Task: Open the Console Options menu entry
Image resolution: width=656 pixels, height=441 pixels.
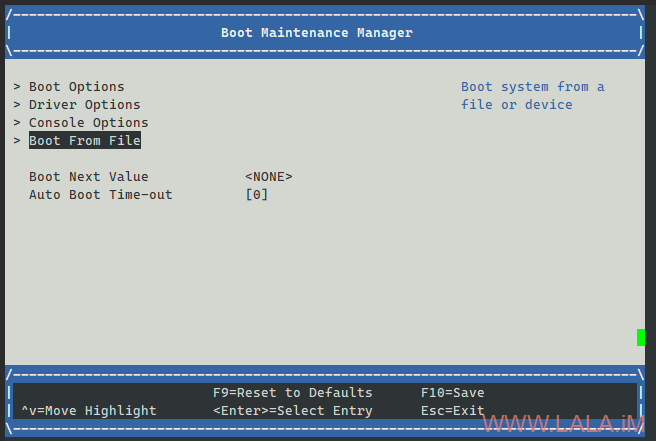Action: (x=89, y=123)
